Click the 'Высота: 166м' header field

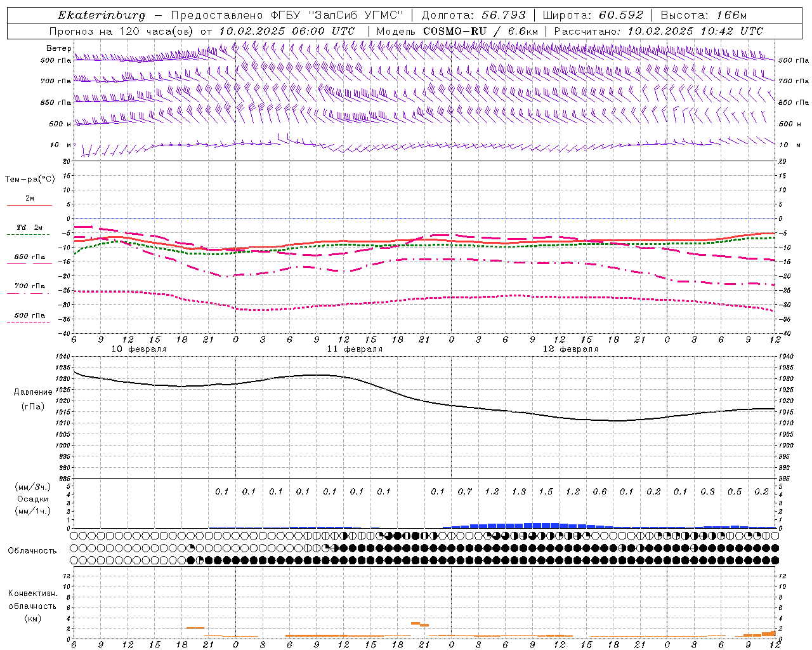coord(704,15)
